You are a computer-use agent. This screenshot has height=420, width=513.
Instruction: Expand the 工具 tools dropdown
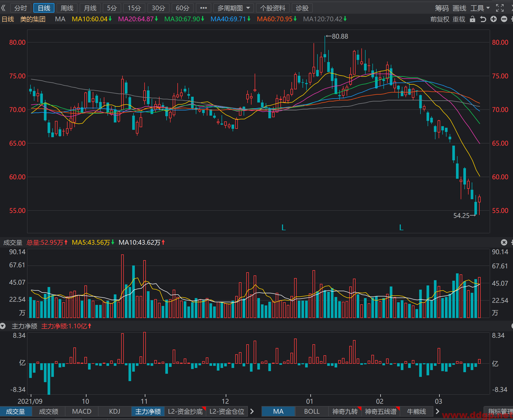coord(480,8)
